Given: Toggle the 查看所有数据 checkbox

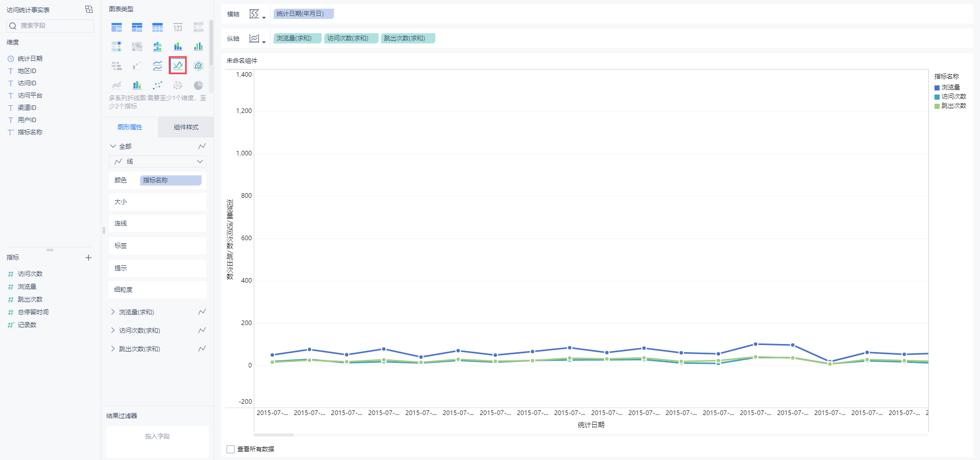Looking at the screenshot, I should (x=231, y=449).
